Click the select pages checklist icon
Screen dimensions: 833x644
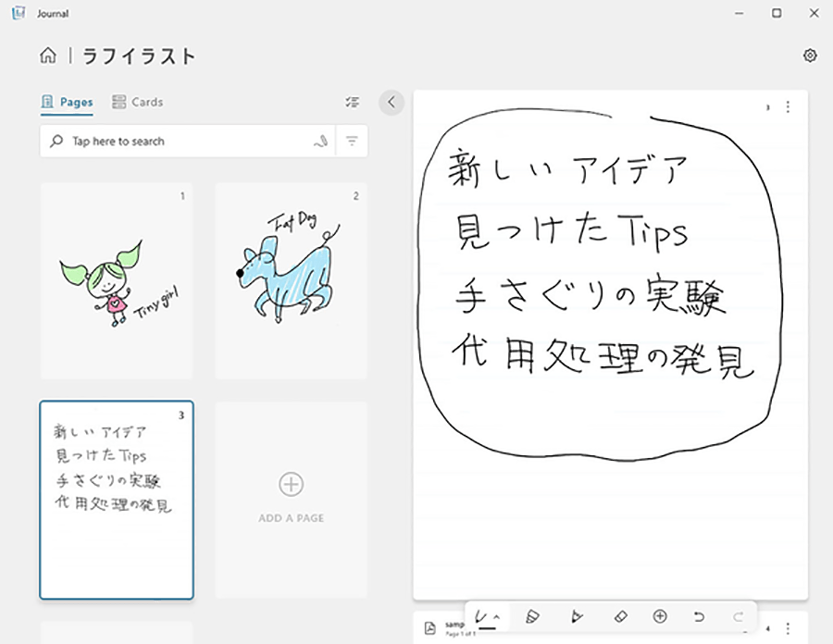click(352, 102)
